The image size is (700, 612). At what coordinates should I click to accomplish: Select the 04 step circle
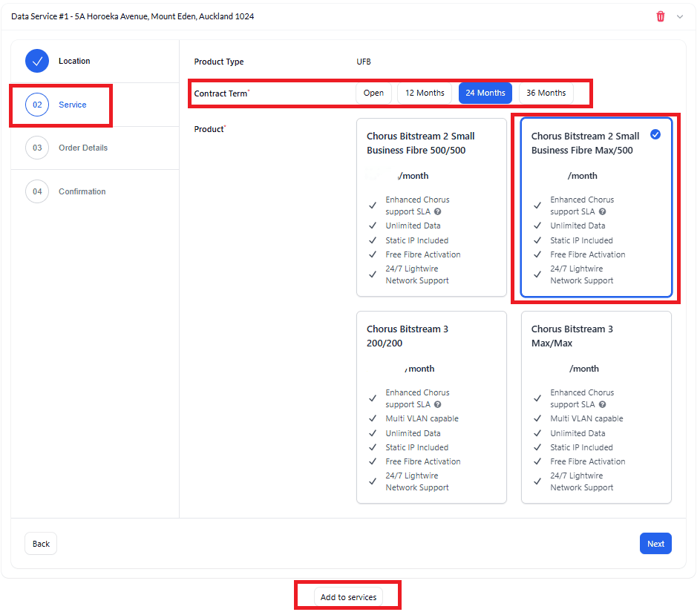[37, 191]
